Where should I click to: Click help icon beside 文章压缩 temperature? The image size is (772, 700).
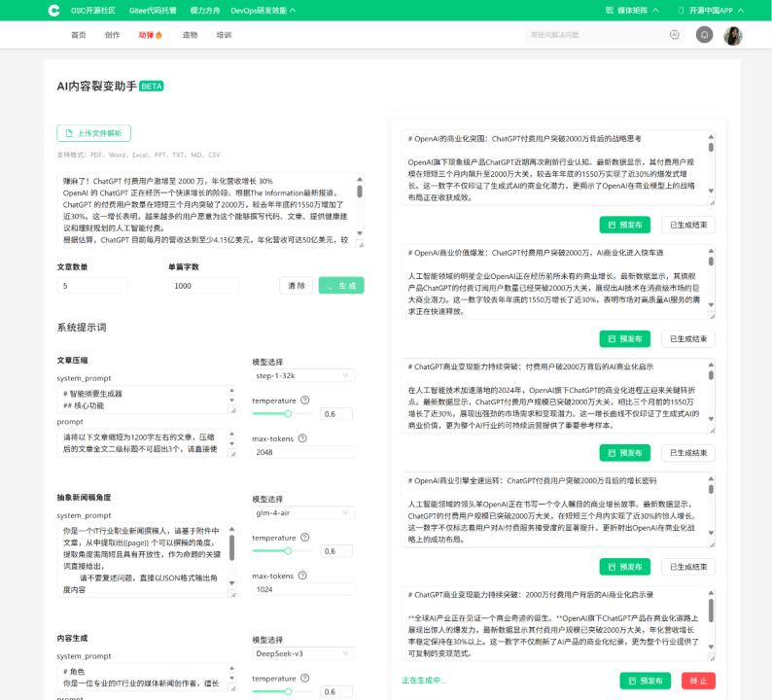pyautogui.click(x=304, y=401)
